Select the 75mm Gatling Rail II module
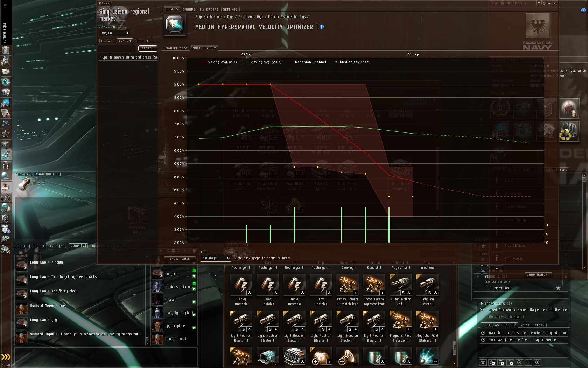 click(401, 290)
